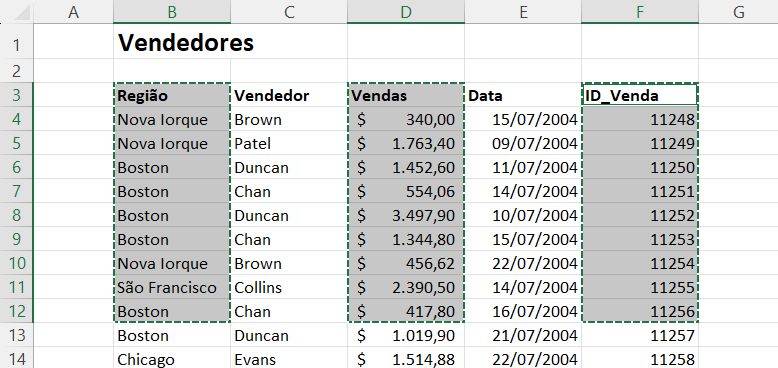Select the ID cell 11258
Viewport: 778px width, 368px height.
coord(640,359)
